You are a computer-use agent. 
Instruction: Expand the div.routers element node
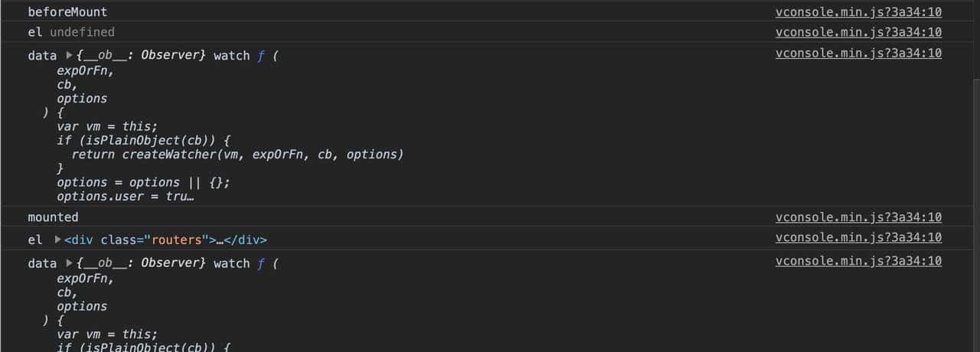click(x=57, y=240)
